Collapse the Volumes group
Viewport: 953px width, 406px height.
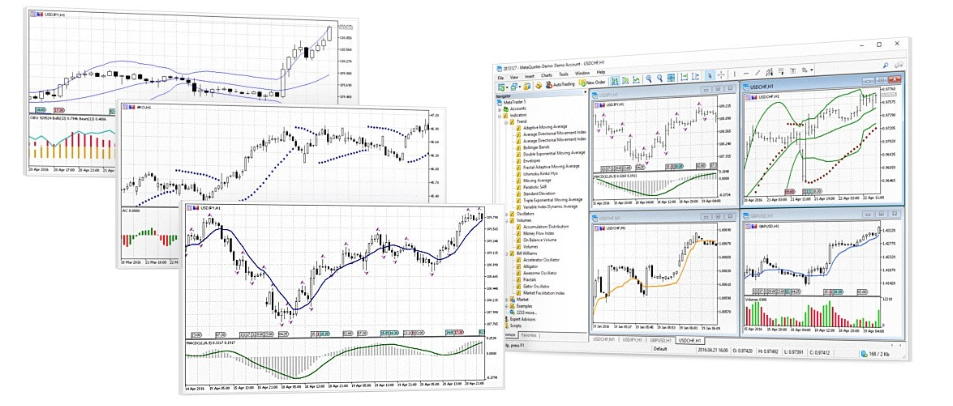click(x=506, y=220)
